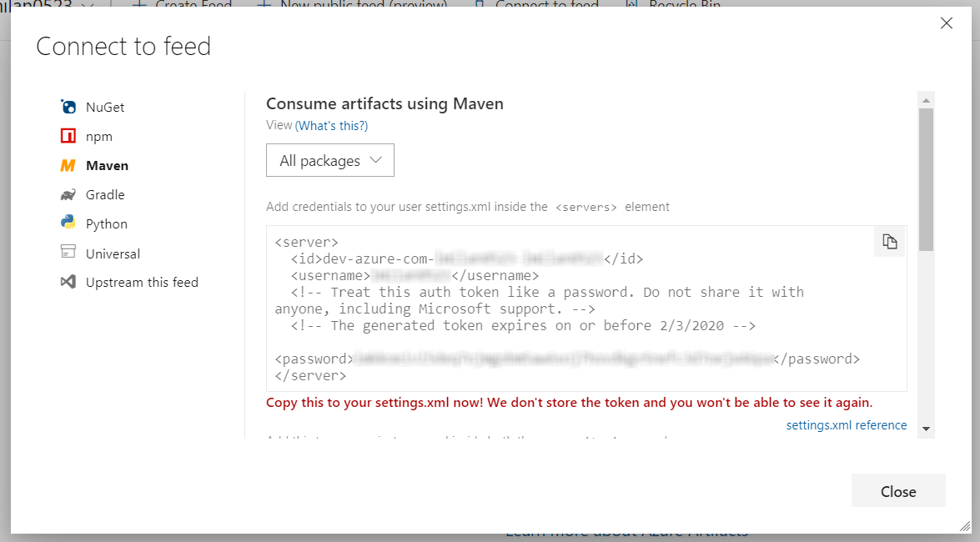Screen dimensions: 980x542
Task: Click the scrollbar up arrow
Action: point(927,100)
